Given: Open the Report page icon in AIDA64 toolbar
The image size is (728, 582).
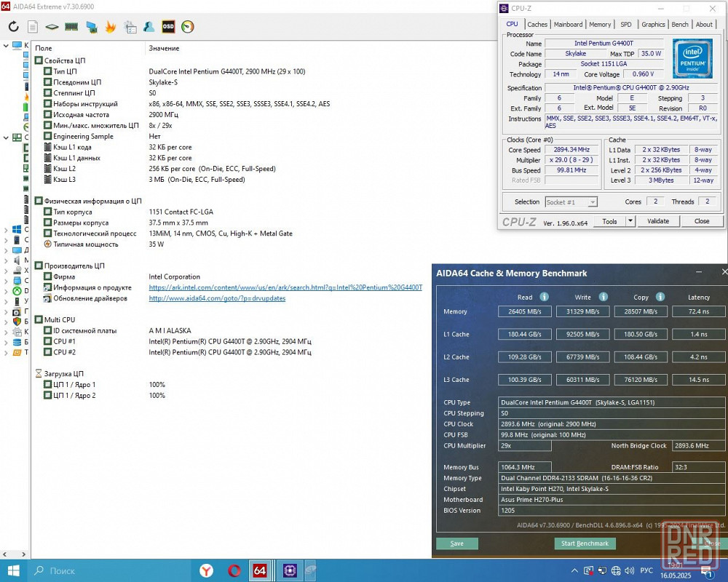Looking at the screenshot, I should pyautogui.click(x=33, y=26).
